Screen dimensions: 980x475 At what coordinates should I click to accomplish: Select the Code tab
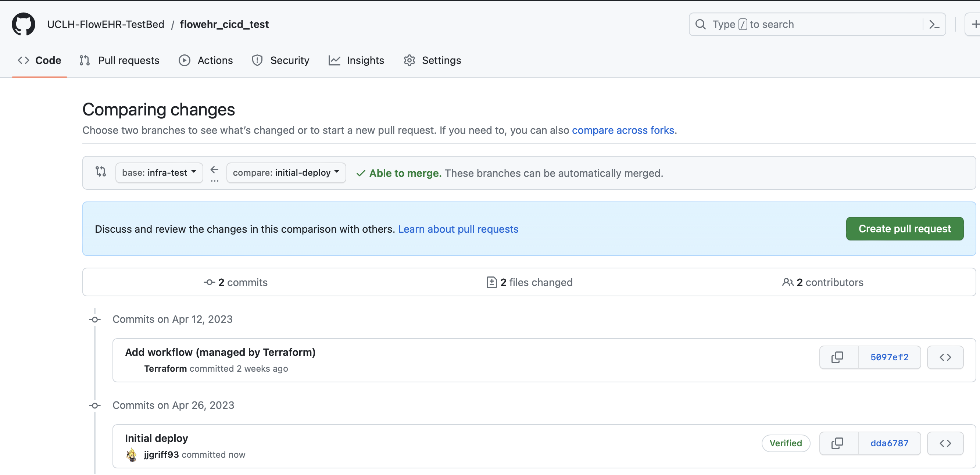click(x=39, y=60)
